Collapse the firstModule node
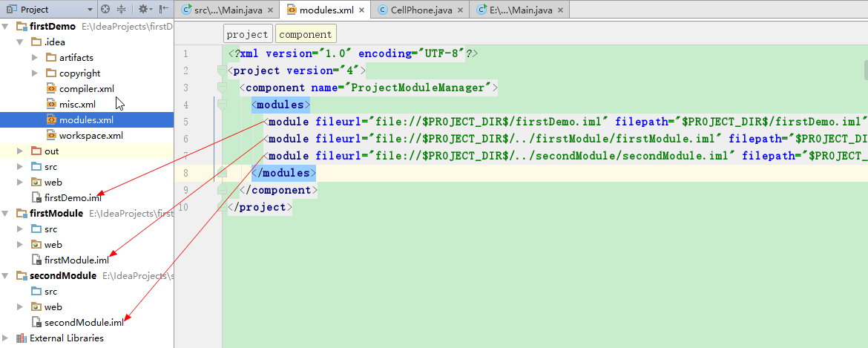This screenshot has width=868, height=348. coord(6,213)
